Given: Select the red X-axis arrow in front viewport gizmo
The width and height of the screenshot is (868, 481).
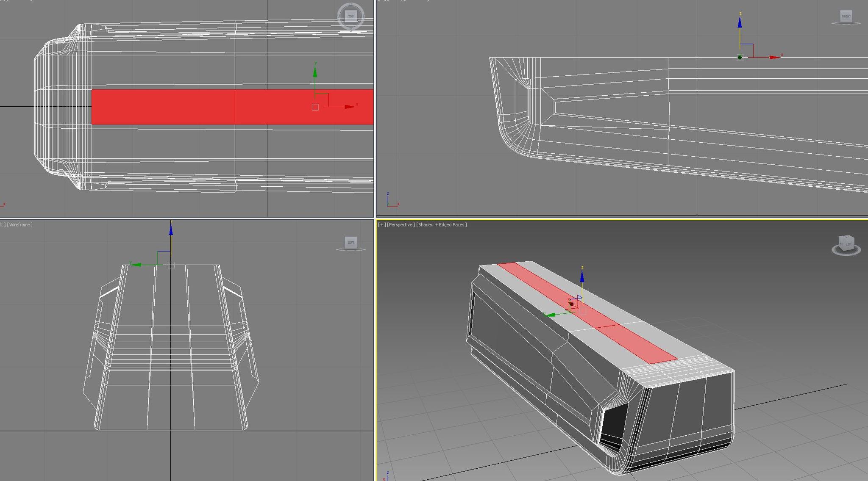Looking at the screenshot, I should point(775,57).
